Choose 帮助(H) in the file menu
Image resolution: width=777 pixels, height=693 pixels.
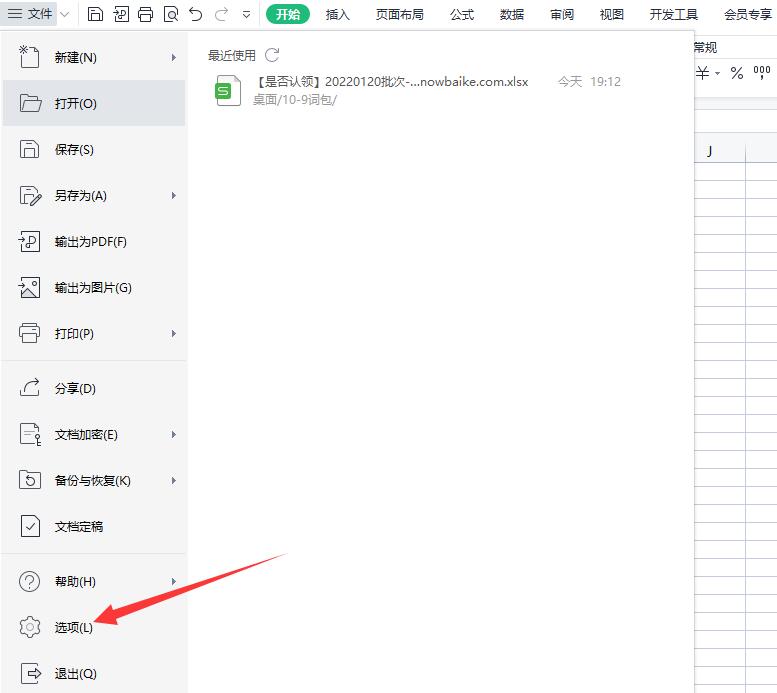tap(94, 581)
